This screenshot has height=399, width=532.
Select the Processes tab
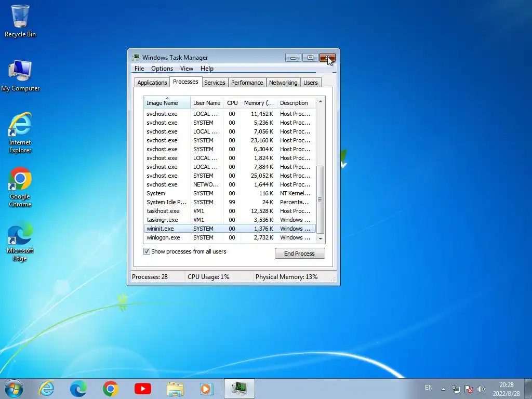point(185,82)
